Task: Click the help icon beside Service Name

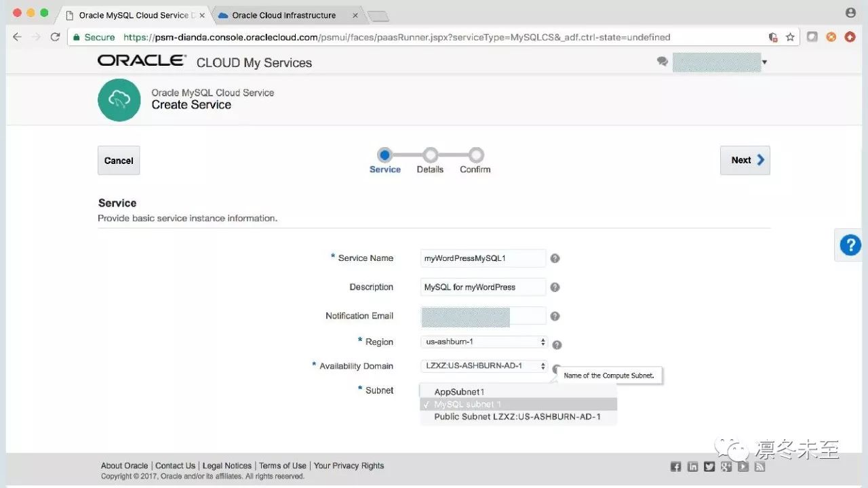Action: [555, 258]
